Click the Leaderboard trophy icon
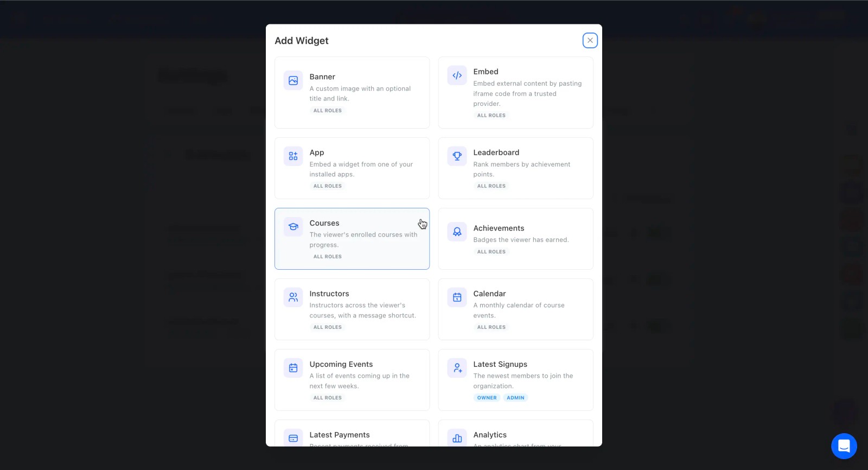Viewport: 868px width, 470px height. [x=457, y=156]
